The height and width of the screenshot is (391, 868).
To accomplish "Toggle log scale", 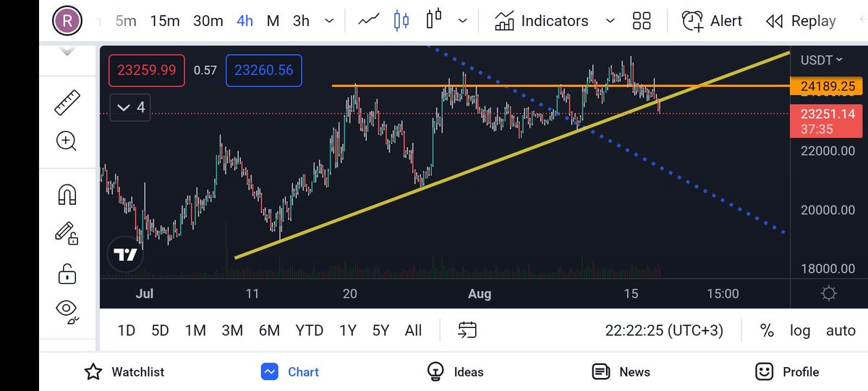I will (x=800, y=330).
